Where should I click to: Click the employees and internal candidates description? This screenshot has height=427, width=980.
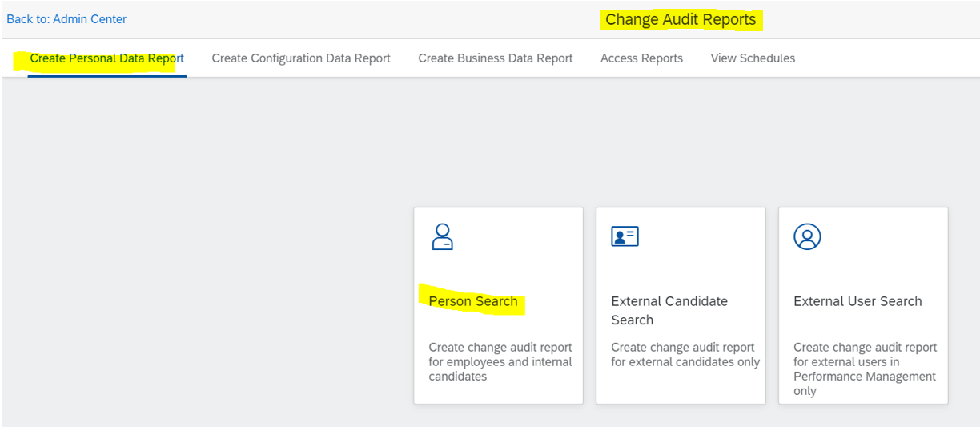(x=500, y=362)
